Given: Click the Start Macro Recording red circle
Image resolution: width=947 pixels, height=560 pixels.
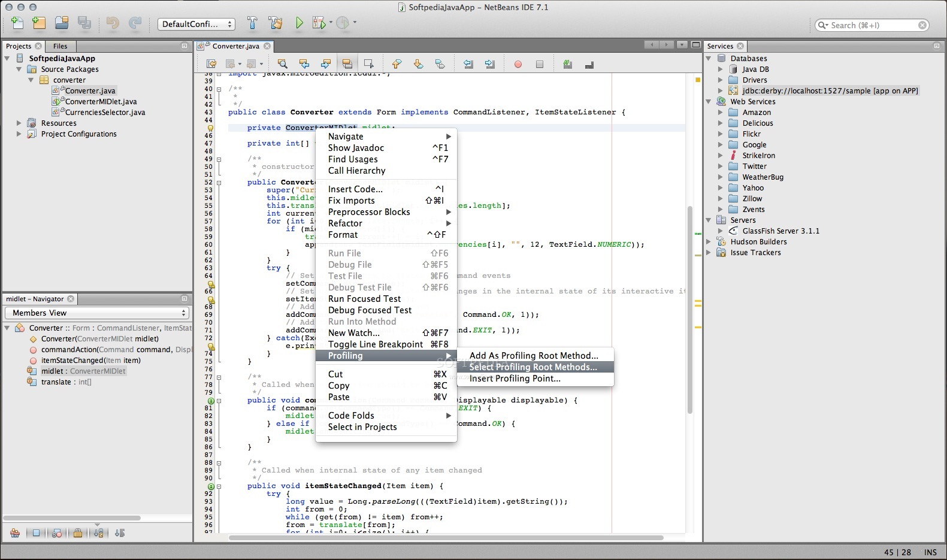Looking at the screenshot, I should [x=518, y=64].
